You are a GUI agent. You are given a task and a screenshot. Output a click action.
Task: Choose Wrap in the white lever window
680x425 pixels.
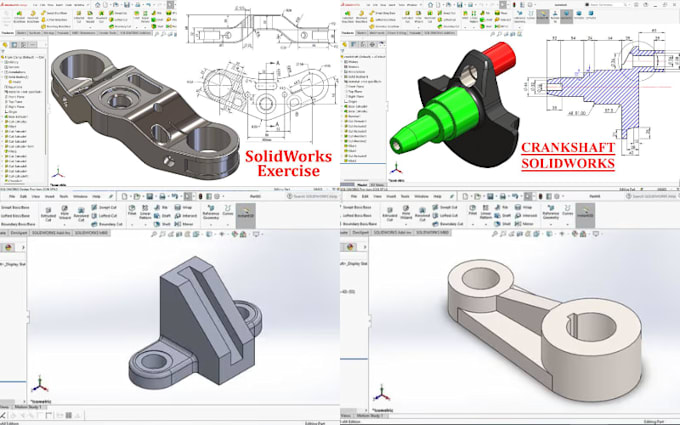524,207
